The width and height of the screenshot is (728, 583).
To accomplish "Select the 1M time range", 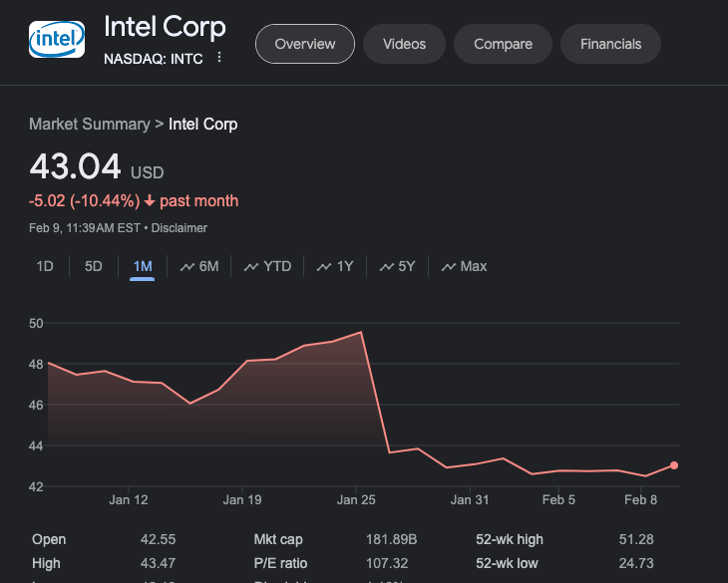I will tap(143, 266).
